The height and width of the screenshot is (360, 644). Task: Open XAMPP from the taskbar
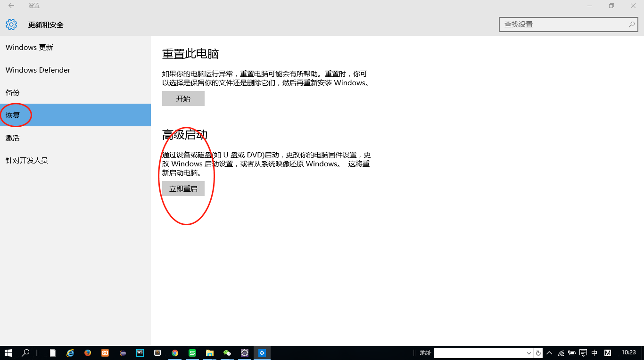pos(105,352)
